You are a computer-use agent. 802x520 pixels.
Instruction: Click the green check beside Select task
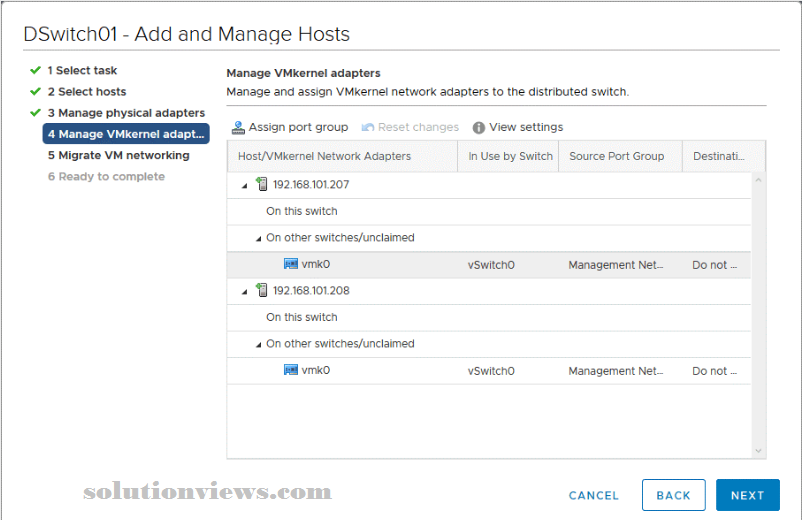click(35, 70)
